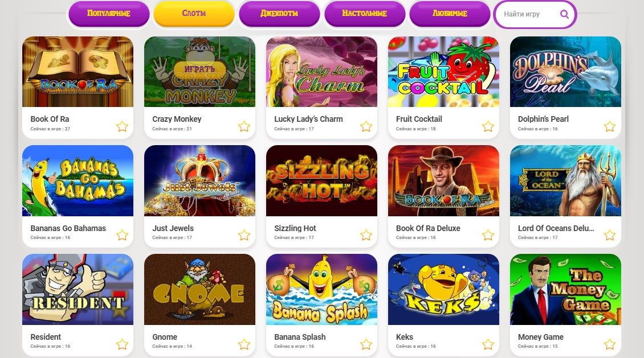The height and width of the screenshot is (358, 644).
Task: Favorite Book Of Ra with star
Action: pos(122,126)
